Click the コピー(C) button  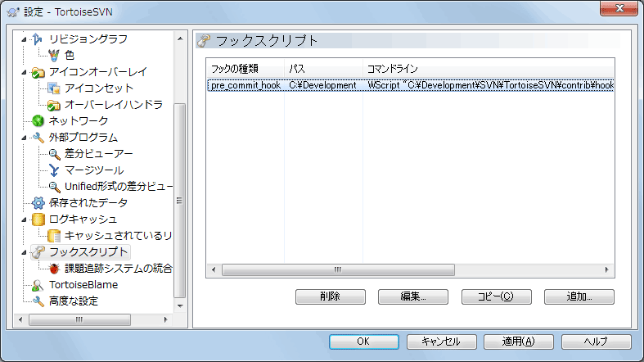(x=496, y=296)
